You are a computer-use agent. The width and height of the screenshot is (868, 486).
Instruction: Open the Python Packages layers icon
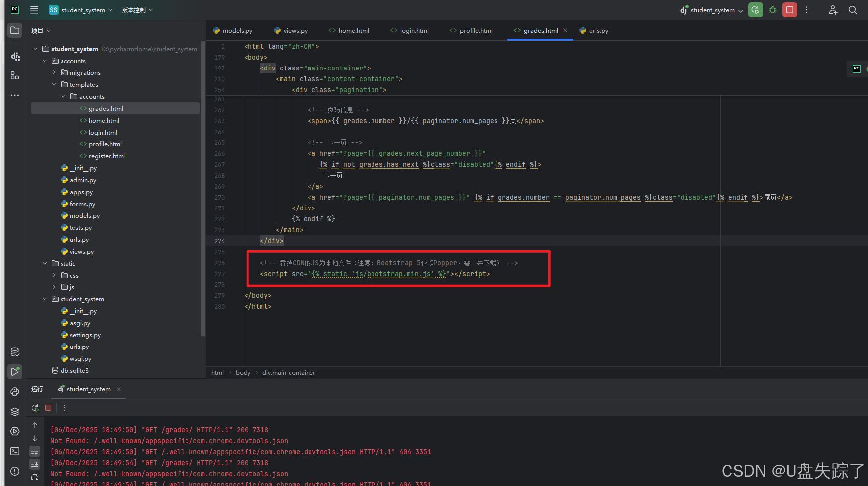pos(15,412)
